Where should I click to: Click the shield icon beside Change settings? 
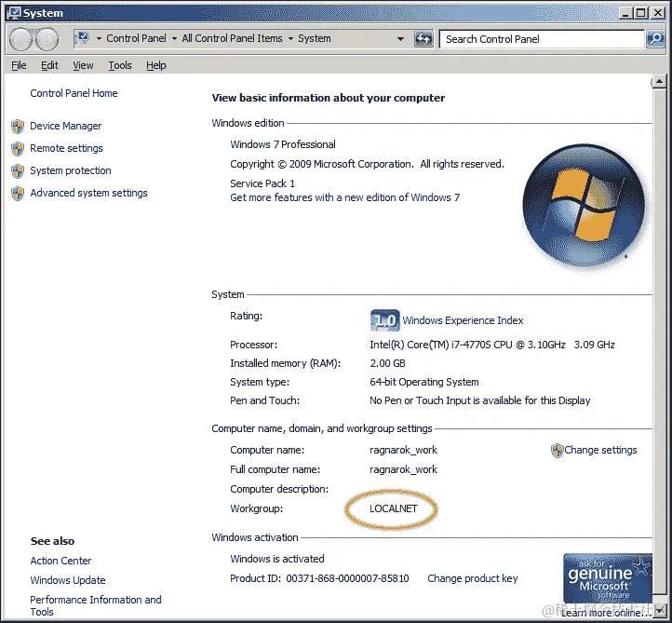click(557, 450)
